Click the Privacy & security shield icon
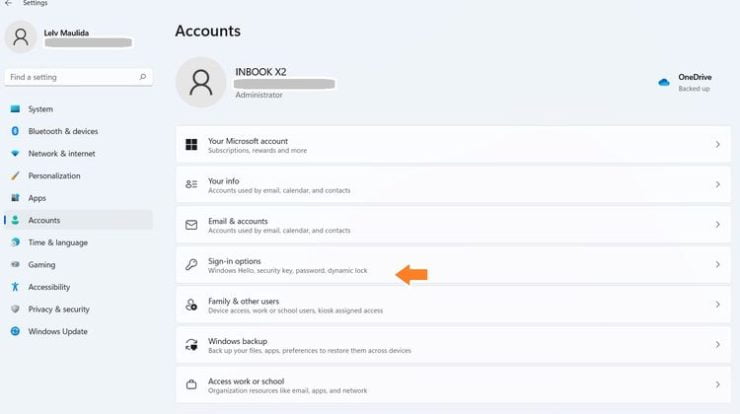 tap(15, 310)
